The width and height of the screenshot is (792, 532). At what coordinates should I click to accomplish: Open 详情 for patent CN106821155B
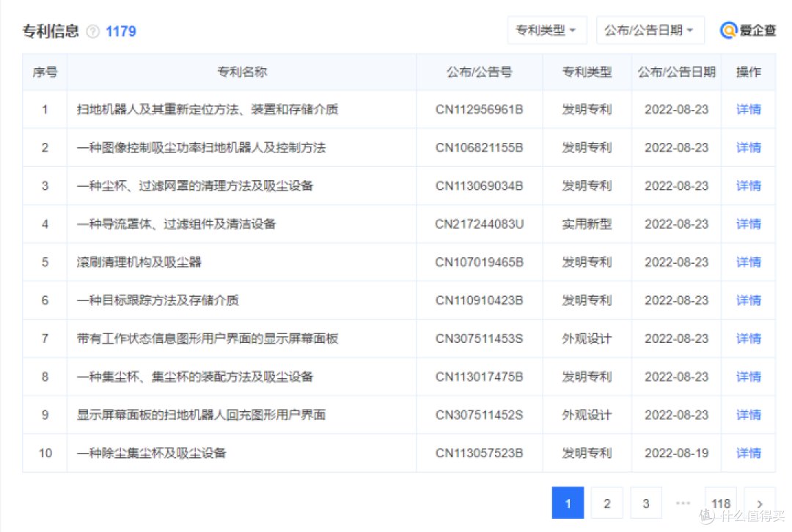point(749,148)
